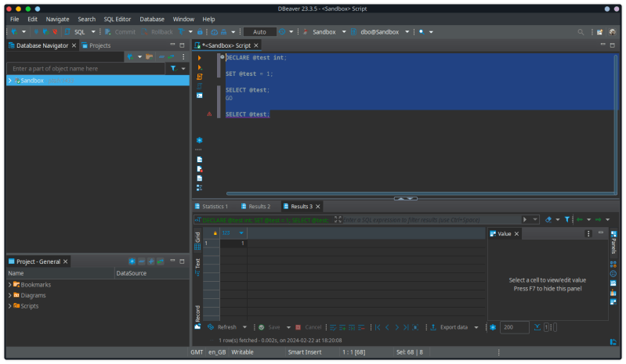
Task: Click the navigator create folder icon
Action: tap(149, 56)
